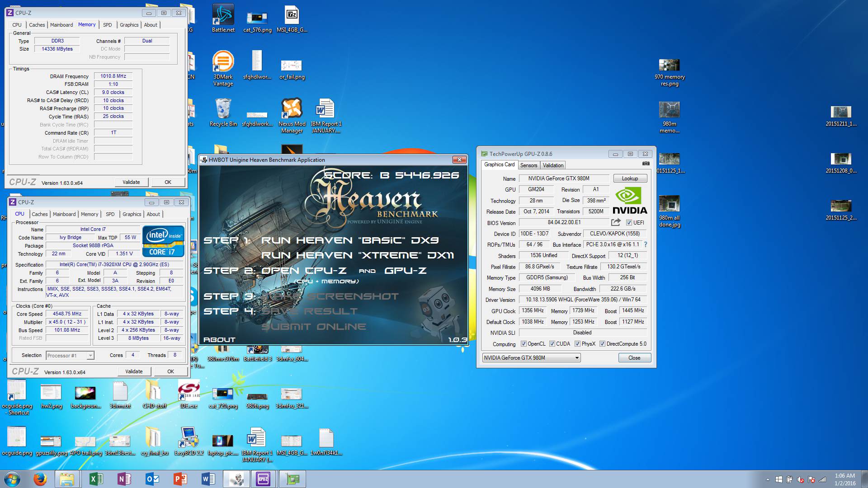Launch Firefox from the taskbar

click(40, 479)
